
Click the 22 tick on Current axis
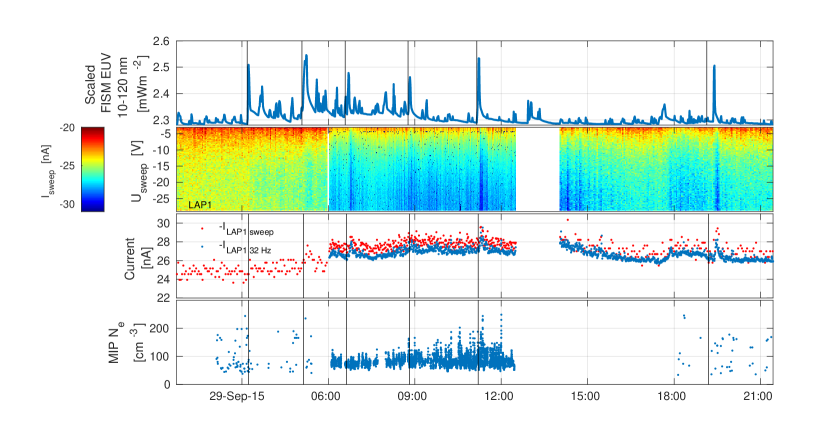tap(164, 299)
